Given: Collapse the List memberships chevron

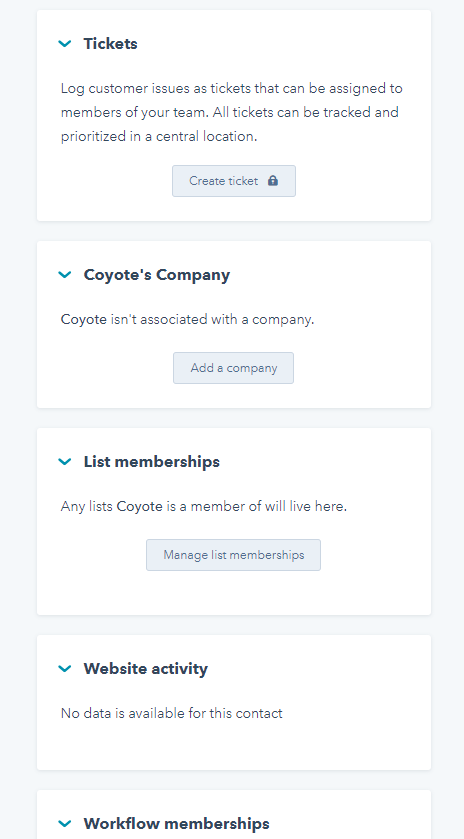Looking at the screenshot, I should 65,461.
